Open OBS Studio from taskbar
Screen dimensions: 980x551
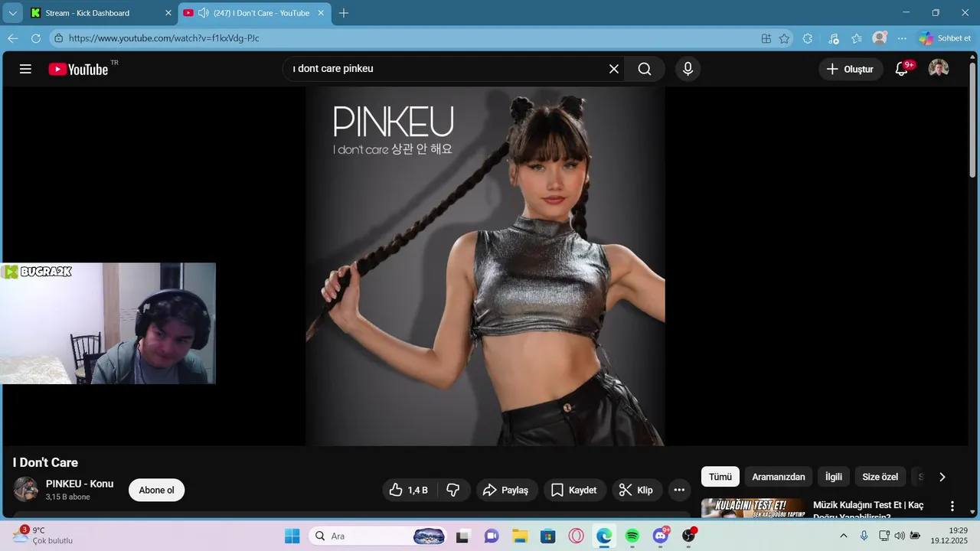click(689, 536)
